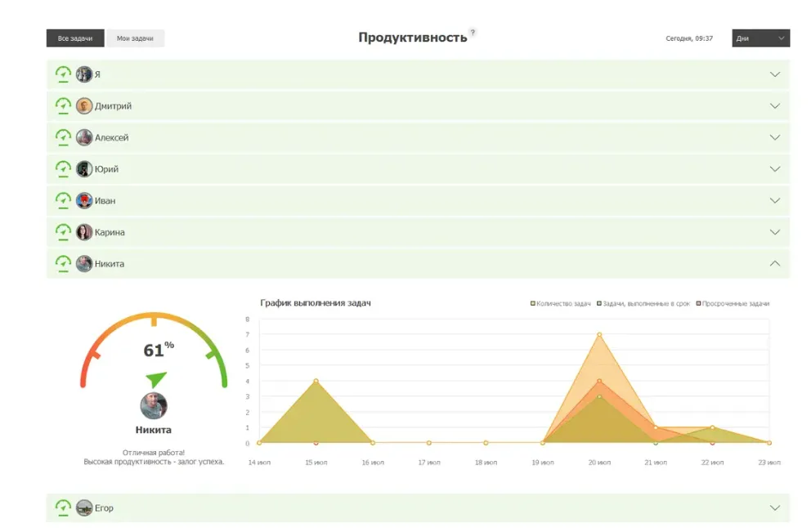Click the 20 июл peak data point
Screen dimensions: 811x532
tap(599, 334)
